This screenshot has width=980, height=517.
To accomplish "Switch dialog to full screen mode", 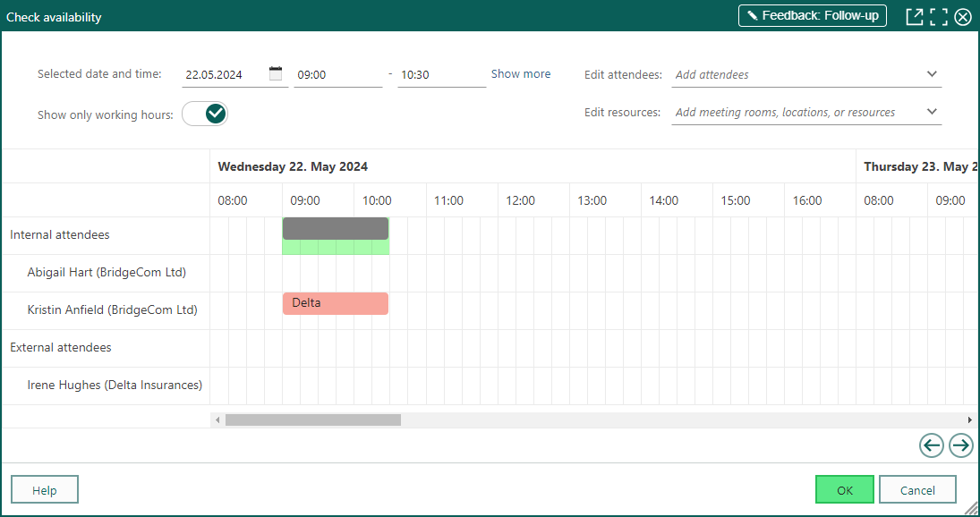I will 939,16.
